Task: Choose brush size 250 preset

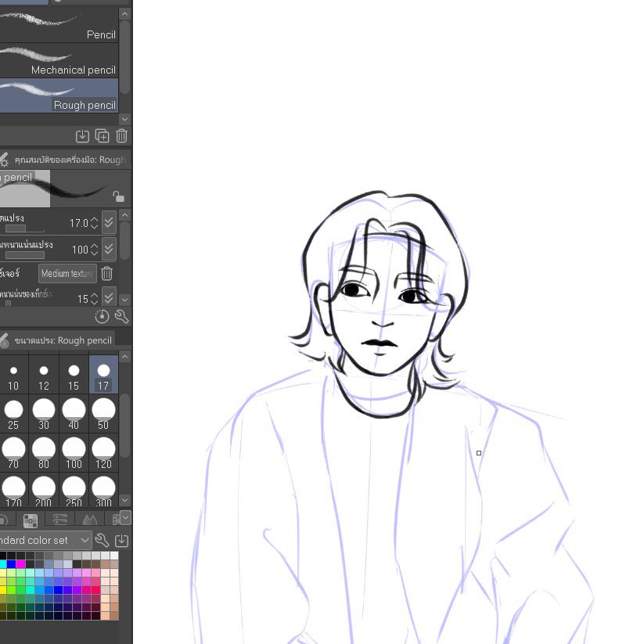Action: click(x=74, y=490)
